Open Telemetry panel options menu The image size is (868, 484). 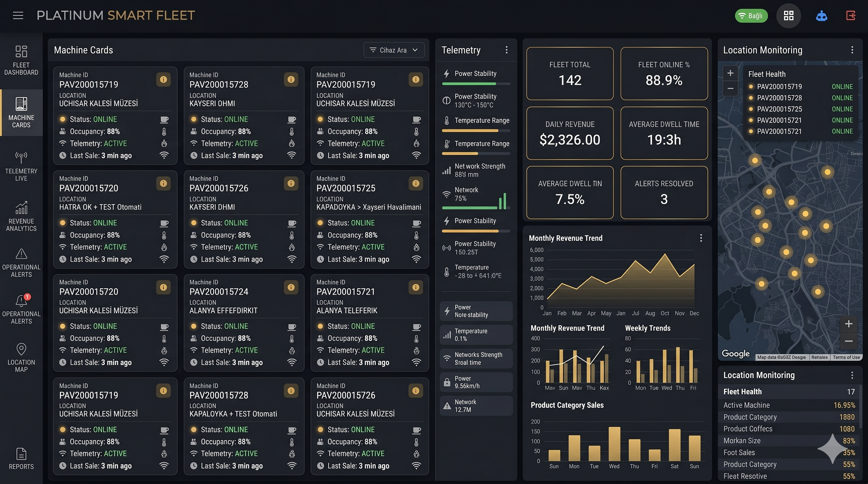coord(507,50)
